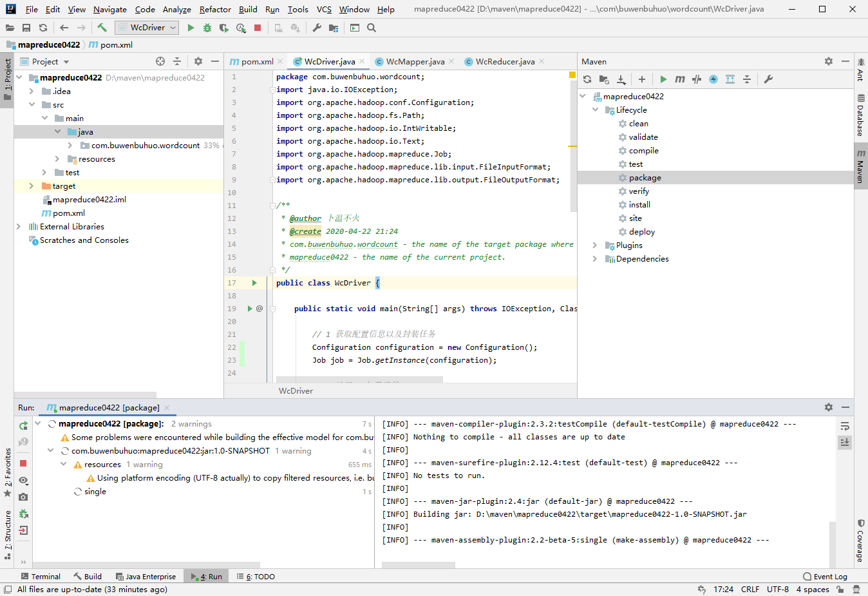Collapse the Lifecycle node in Maven

tap(596, 110)
